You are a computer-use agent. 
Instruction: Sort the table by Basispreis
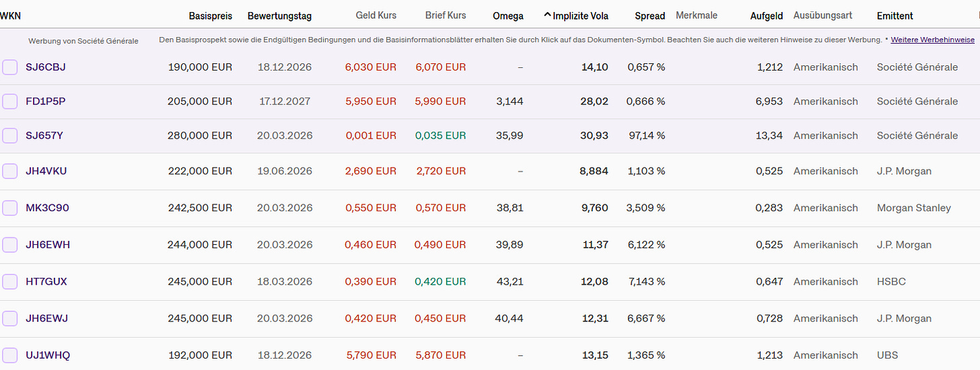210,15
